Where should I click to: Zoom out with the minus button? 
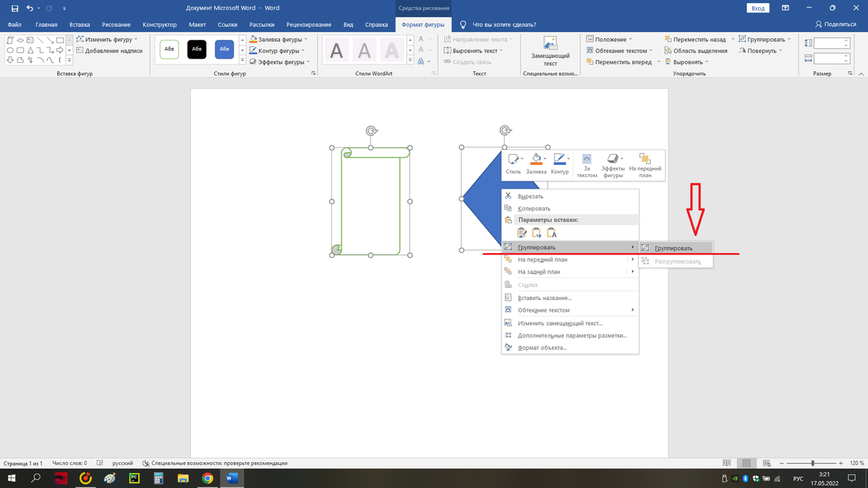(x=783, y=463)
